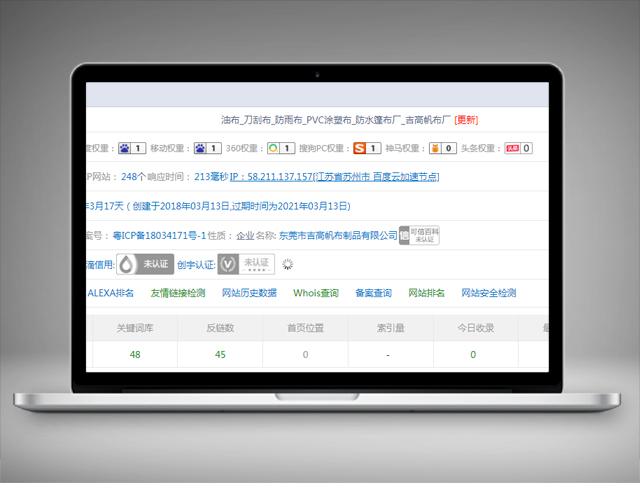The height and width of the screenshot is (483, 640).
Task: Open the IP 58.211.137.157 link
Action: tap(334, 177)
